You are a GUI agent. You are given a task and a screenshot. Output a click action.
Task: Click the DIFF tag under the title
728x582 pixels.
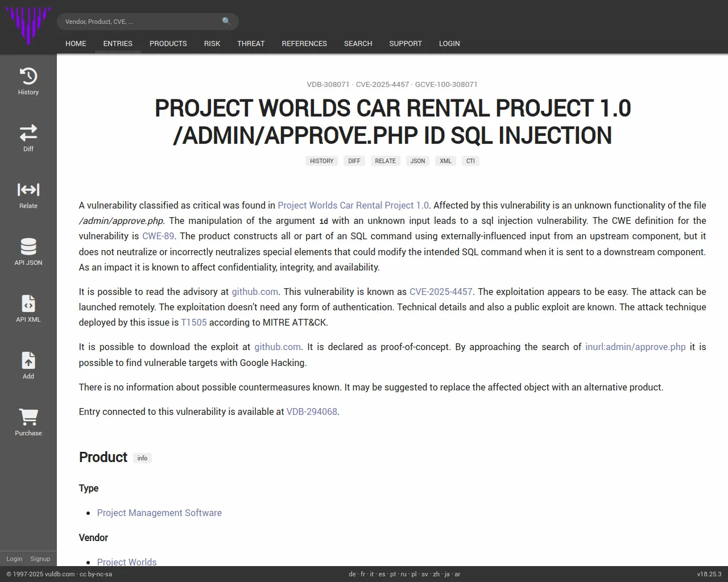354,161
